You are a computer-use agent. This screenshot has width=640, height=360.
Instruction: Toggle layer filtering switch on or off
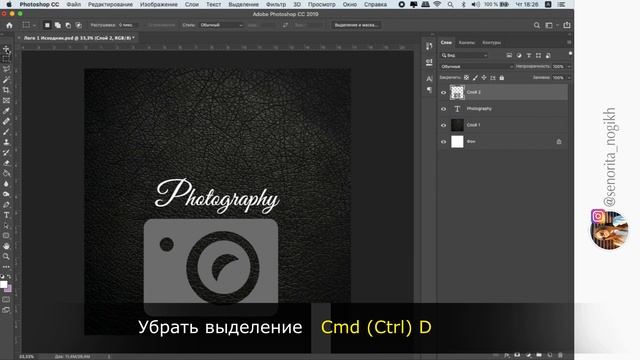click(570, 53)
